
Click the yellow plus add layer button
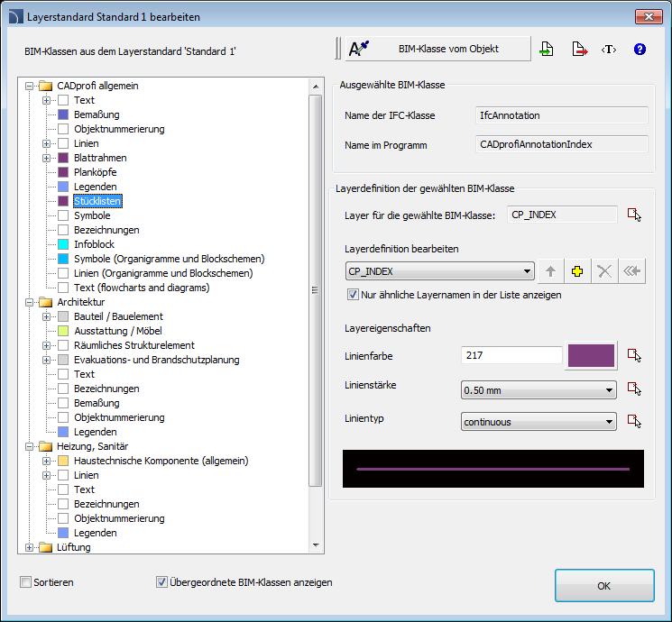(577, 271)
